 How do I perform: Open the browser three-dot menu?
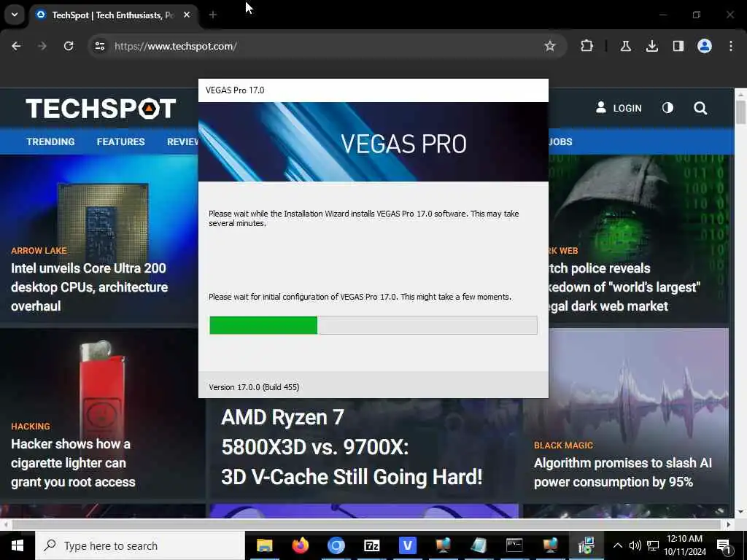click(731, 46)
